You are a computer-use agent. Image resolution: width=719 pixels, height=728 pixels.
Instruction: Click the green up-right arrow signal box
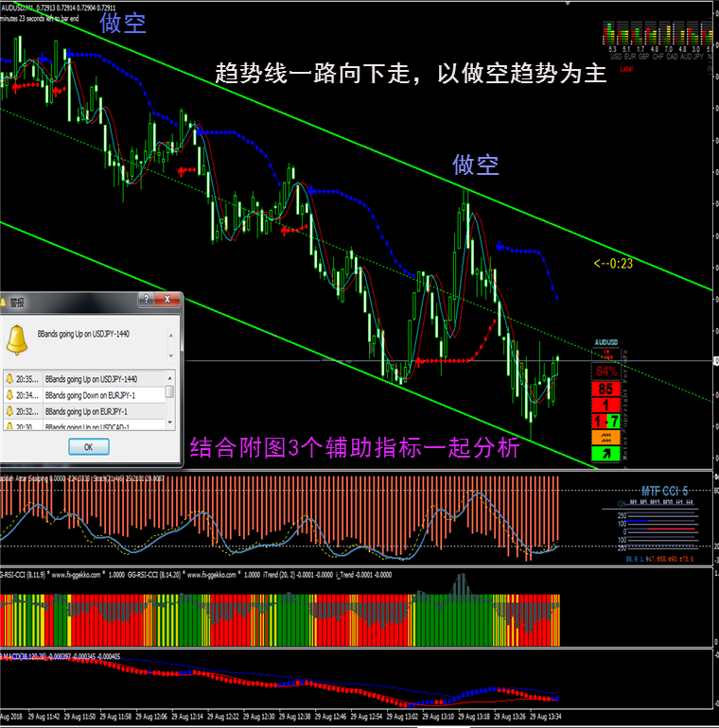tap(605, 454)
